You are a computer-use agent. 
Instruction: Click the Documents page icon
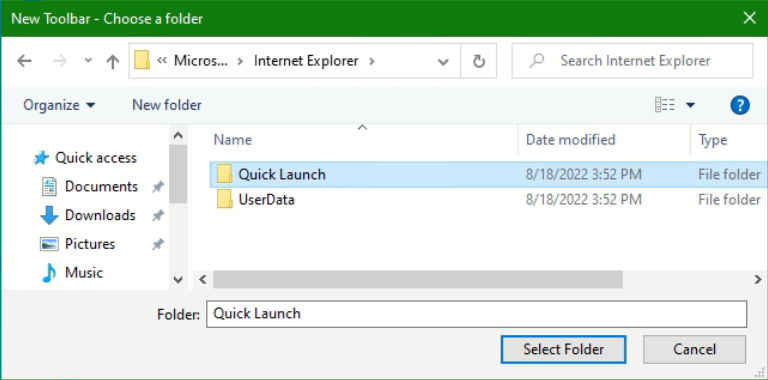[49, 187]
